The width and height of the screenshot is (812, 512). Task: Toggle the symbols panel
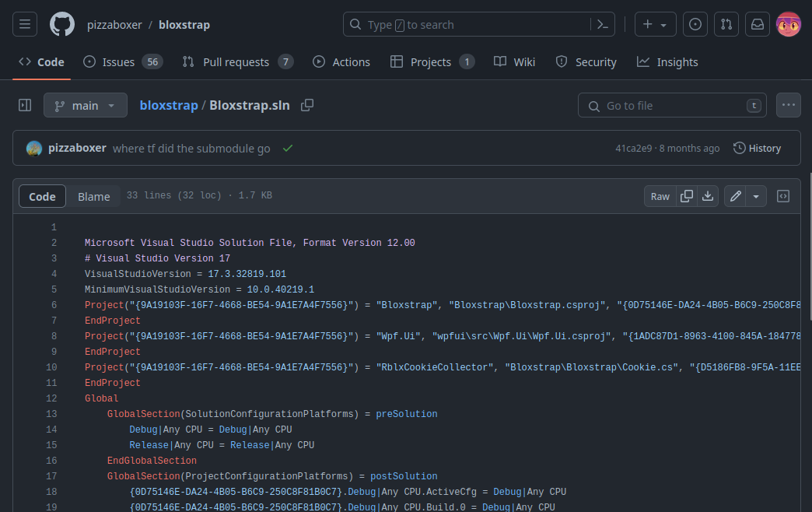(x=783, y=196)
